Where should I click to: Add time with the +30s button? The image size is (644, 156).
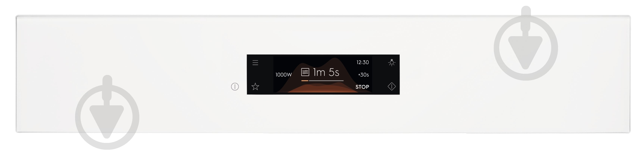click(x=363, y=75)
